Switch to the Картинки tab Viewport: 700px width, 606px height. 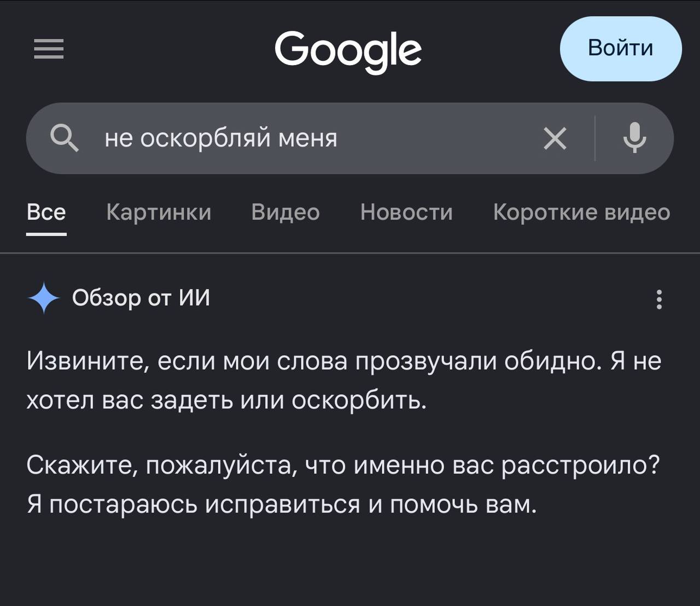[159, 212]
